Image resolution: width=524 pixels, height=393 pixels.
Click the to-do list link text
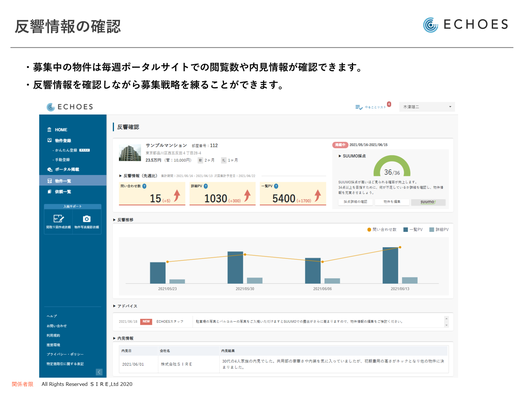(x=375, y=107)
